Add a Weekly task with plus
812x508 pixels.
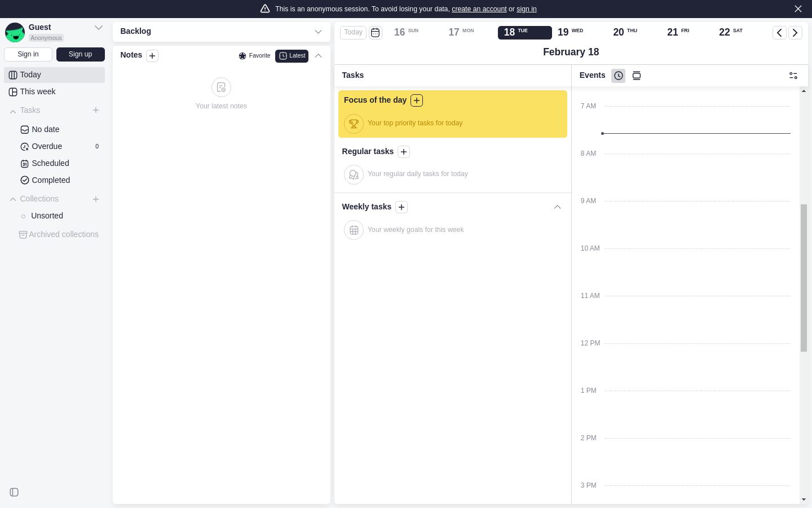tap(401, 207)
